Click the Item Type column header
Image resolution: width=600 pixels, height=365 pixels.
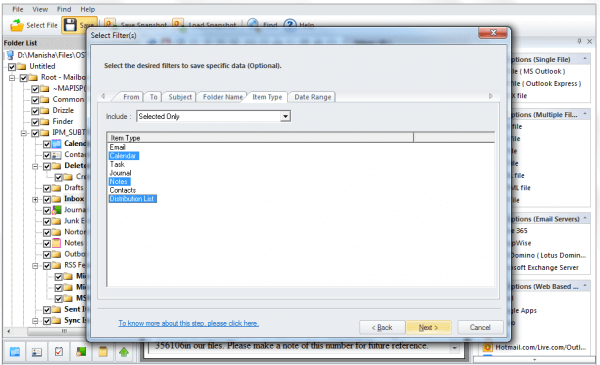click(x=260, y=138)
